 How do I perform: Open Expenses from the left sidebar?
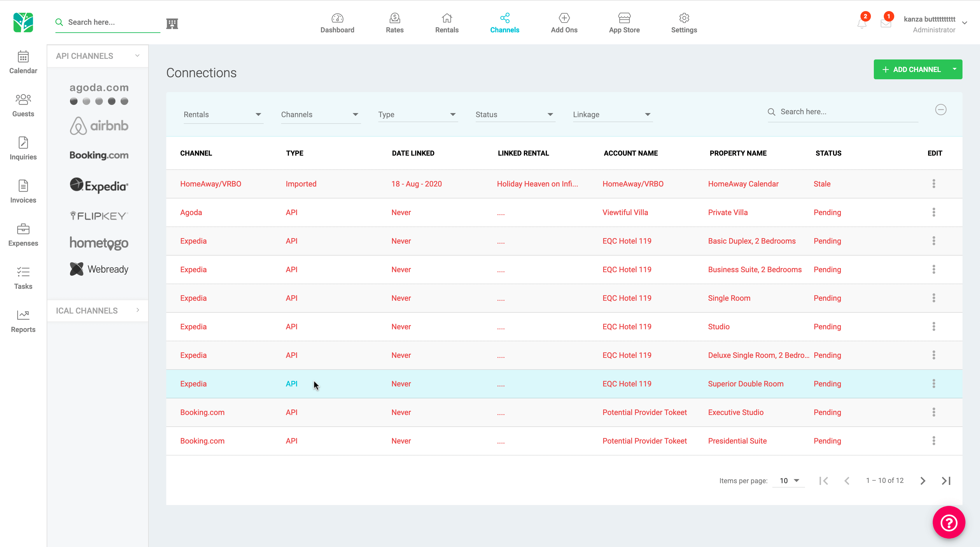23,235
